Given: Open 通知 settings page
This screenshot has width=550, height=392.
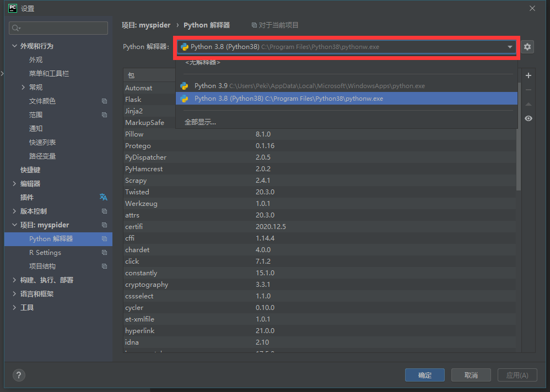Looking at the screenshot, I should point(36,129).
